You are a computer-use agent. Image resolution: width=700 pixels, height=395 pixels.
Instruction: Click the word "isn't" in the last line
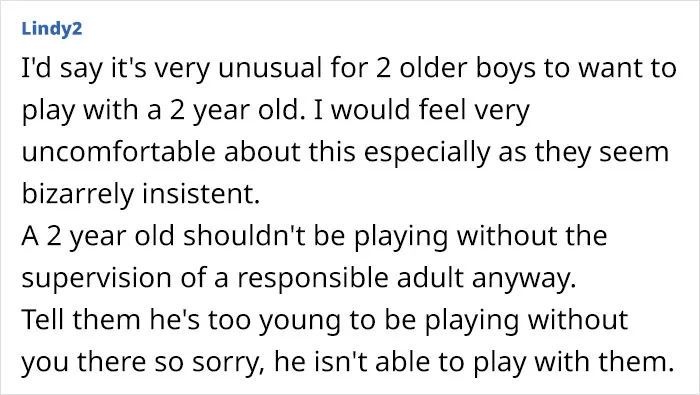click(341, 362)
